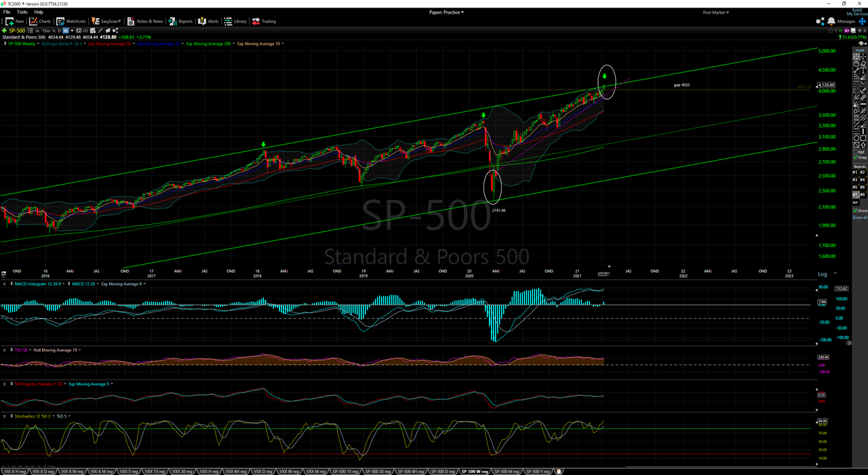Viewport: 868px width, 475px height.
Task: Open the Help menu
Action: [x=39, y=12]
